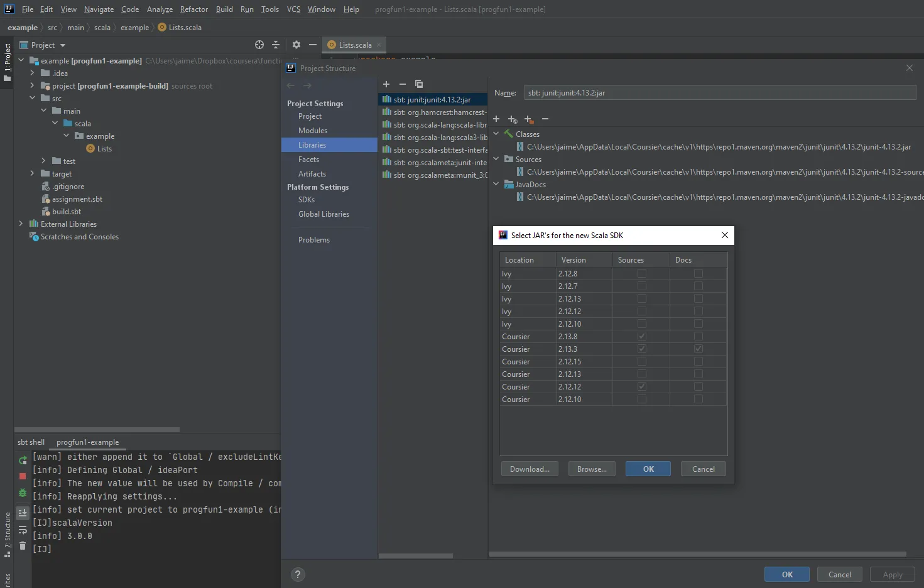
Task: Click the red stop button in sbt shell
Action: pyautogui.click(x=23, y=476)
